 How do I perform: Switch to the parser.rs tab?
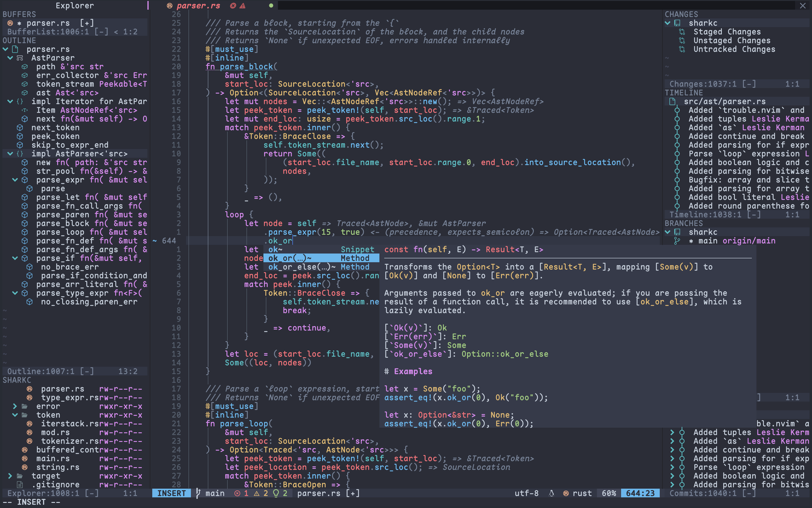(198, 6)
